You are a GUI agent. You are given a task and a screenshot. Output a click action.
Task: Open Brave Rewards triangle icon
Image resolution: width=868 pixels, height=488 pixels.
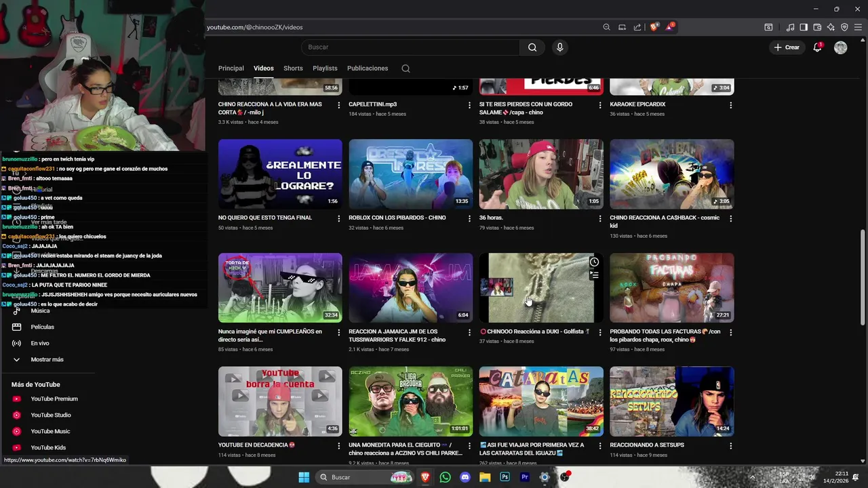[670, 27]
